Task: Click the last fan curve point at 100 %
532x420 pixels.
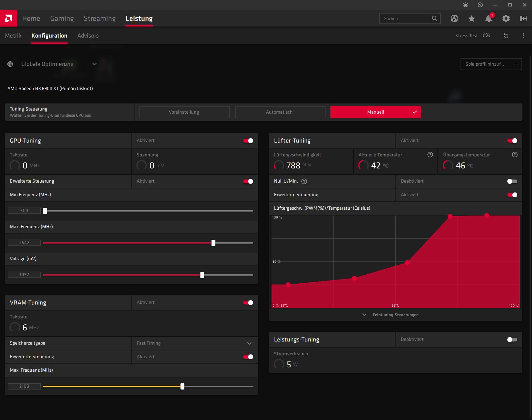Action: [487, 216]
